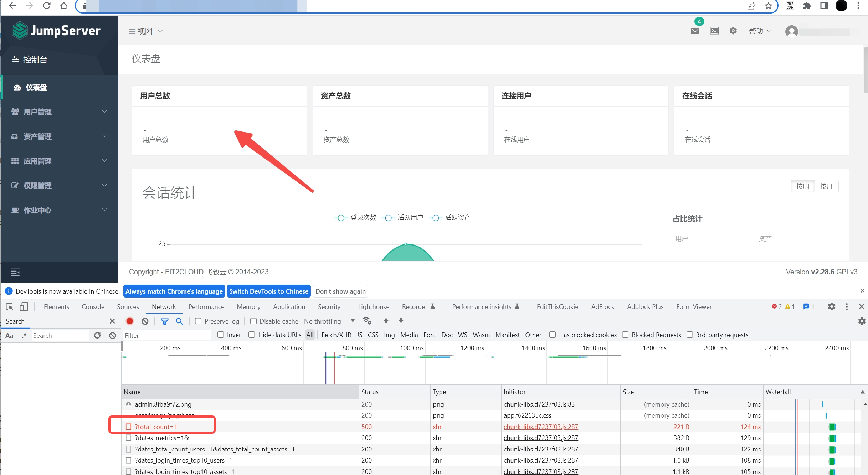Image resolution: width=868 pixels, height=475 pixels.
Task: Expand the 用户管理 sidebar menu
Action: tap(37, 112)
